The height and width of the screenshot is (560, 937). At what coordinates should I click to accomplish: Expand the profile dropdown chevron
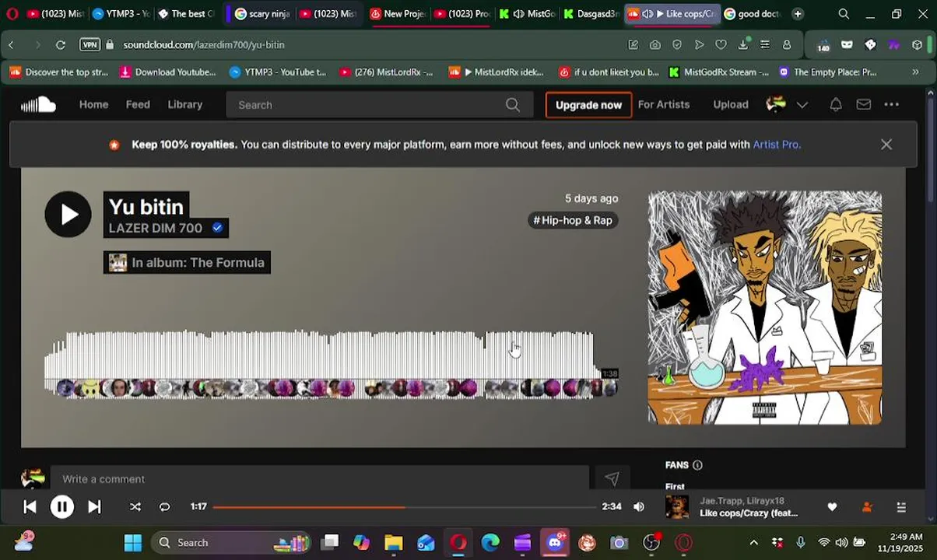click(x=802, y=105)
